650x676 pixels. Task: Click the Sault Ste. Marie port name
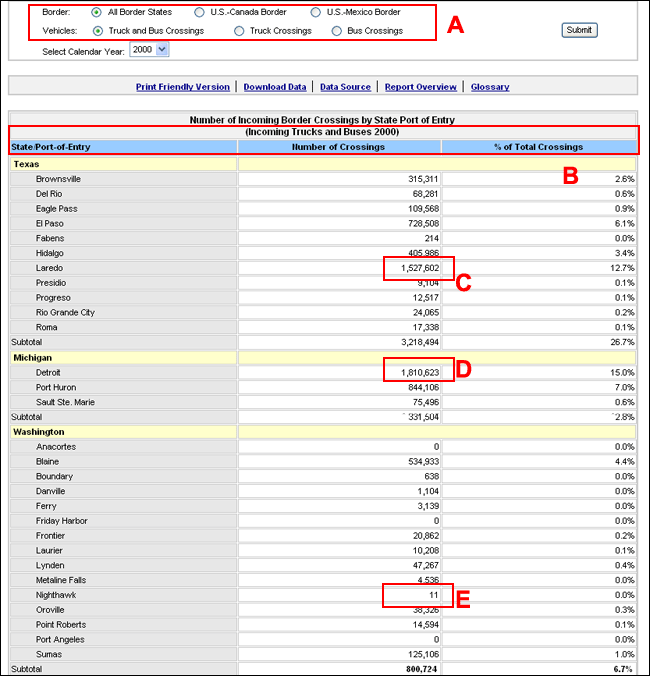65,402
